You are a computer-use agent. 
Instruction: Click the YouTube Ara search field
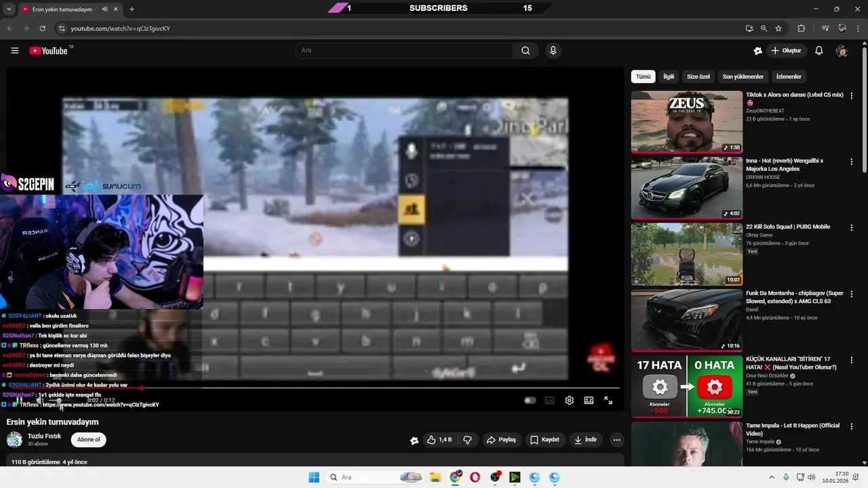[x=404, y=51]
